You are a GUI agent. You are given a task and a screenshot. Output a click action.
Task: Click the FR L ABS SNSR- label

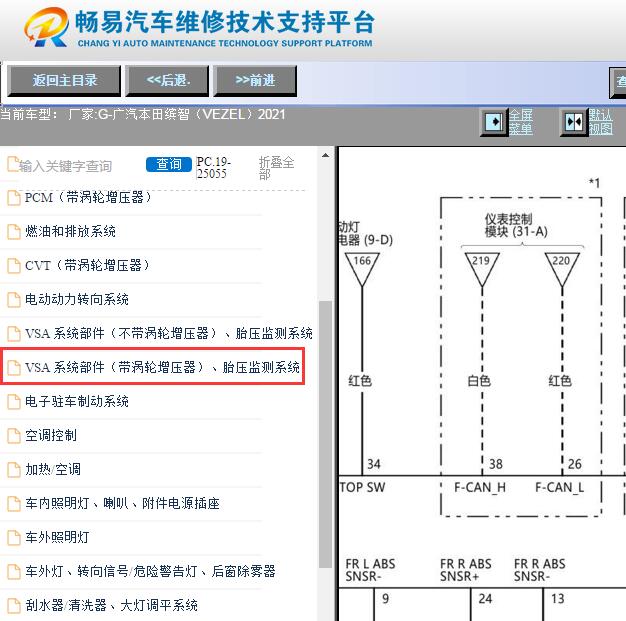[x=370, y=570]
